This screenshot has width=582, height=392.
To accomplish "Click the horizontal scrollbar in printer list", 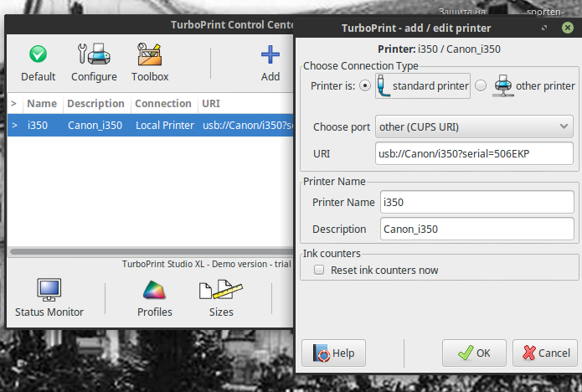I will 151,251.
